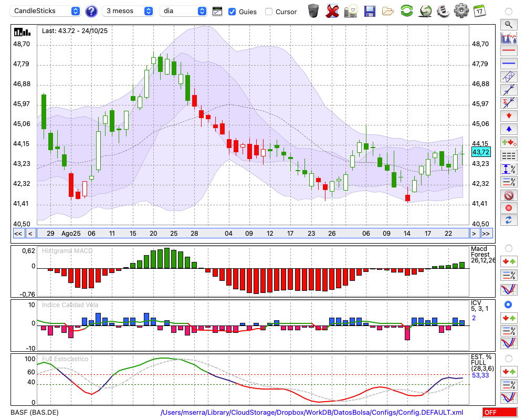Click the red OFF status indicator
Viewport: 525px width, 420px height.
pos(499,413)
